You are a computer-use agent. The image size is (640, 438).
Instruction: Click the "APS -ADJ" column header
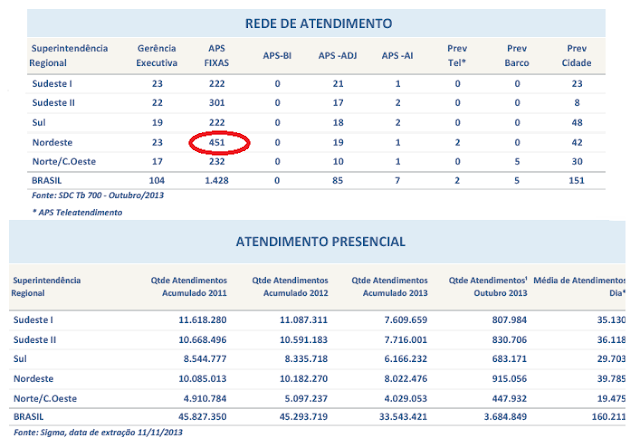(x=338, y=56)
